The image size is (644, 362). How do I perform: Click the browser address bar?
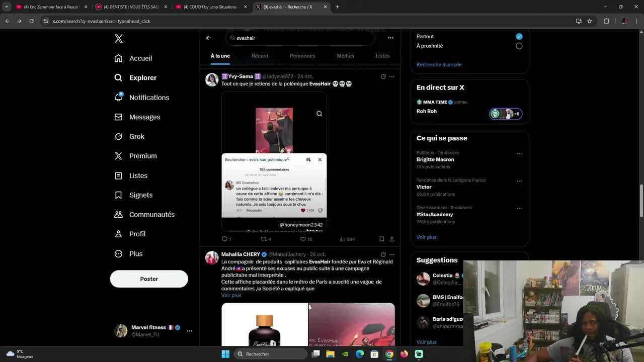coord(307,21)
